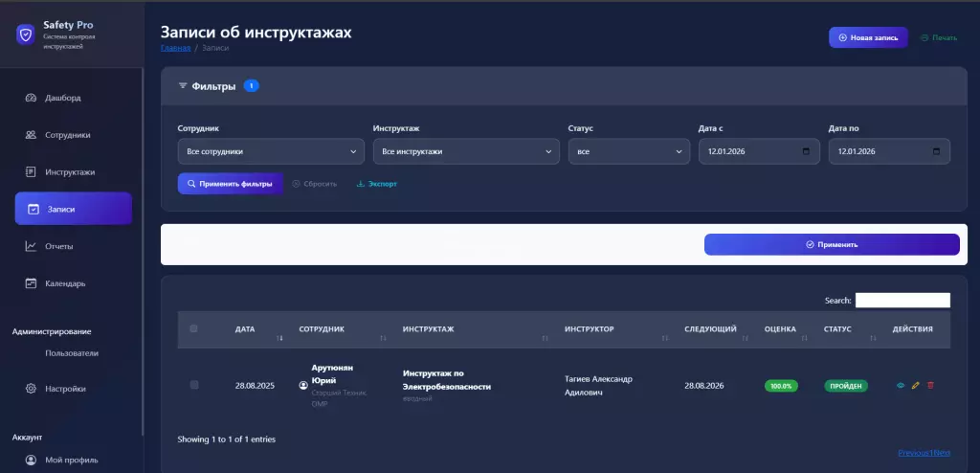Image resolution: width=980 pixels, height=473 pixels.
Task: Open the Сотрудник dropdown
Action: [271, 151]
